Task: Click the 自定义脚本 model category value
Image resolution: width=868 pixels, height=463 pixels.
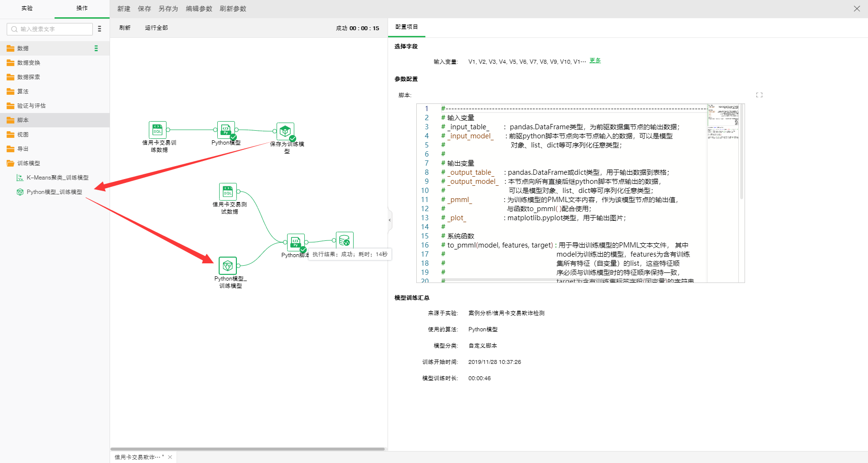Action: 483,346
